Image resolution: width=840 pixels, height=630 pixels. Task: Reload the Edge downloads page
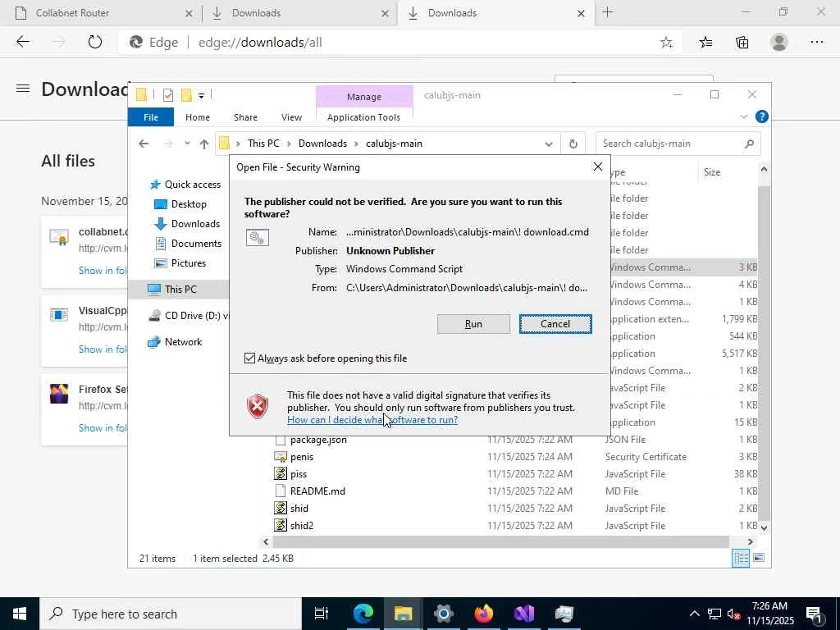pyautogui.click(x=95, y=42)
